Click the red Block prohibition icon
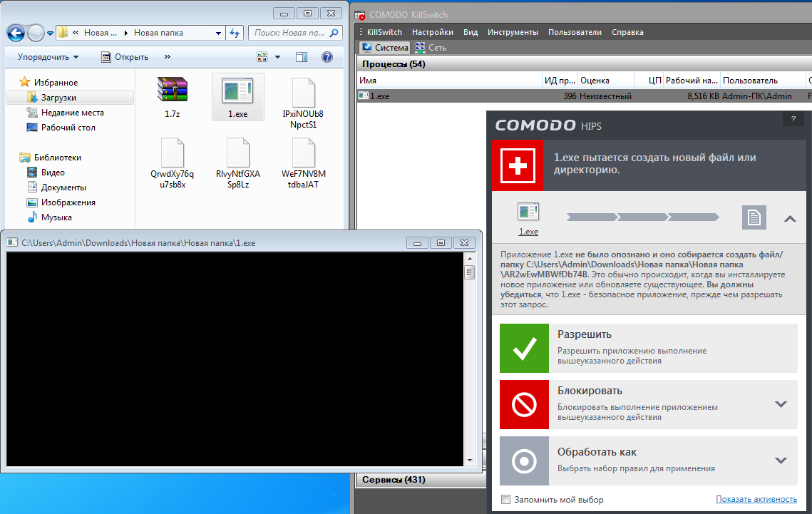 click(x=524, y=405)
